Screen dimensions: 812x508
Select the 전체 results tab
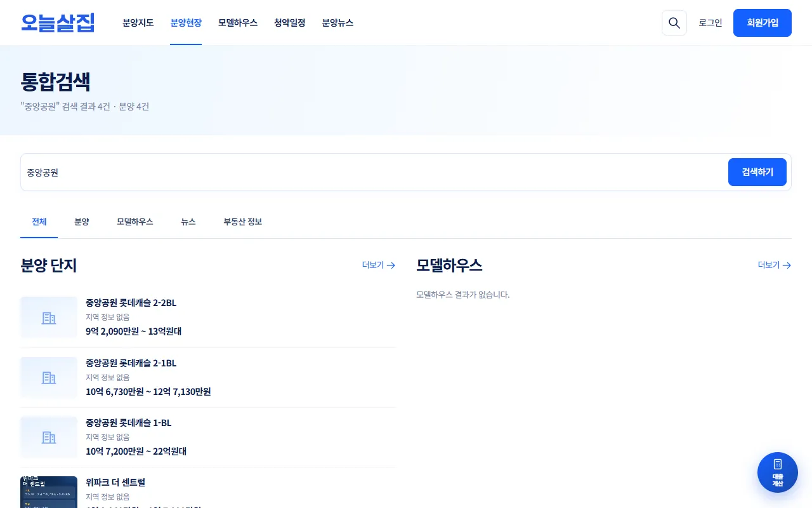(x=39, y=222)
